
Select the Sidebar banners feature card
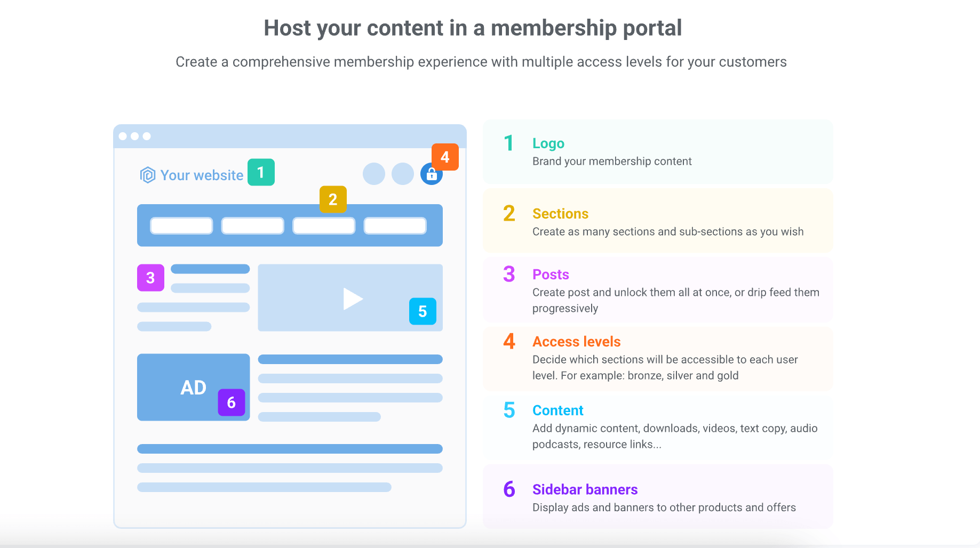click(x=658, y=497)
